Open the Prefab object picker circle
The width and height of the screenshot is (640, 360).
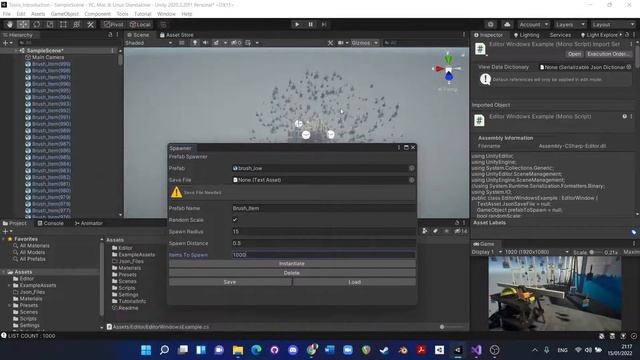tap(411, 168)
